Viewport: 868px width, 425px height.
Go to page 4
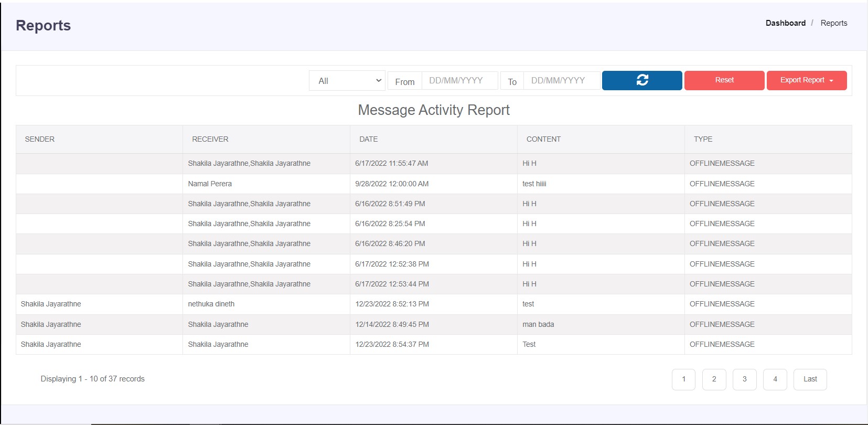[775, 379]
